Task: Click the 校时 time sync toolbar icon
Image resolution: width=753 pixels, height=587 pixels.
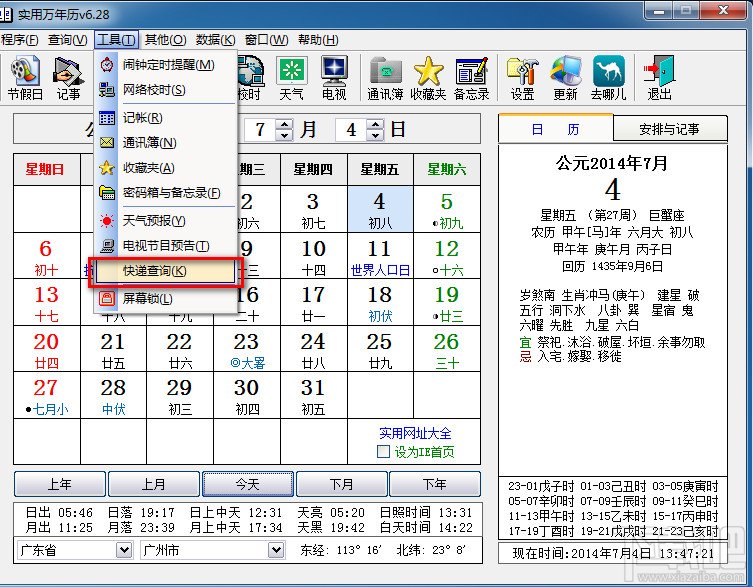Action: [250, 78]
